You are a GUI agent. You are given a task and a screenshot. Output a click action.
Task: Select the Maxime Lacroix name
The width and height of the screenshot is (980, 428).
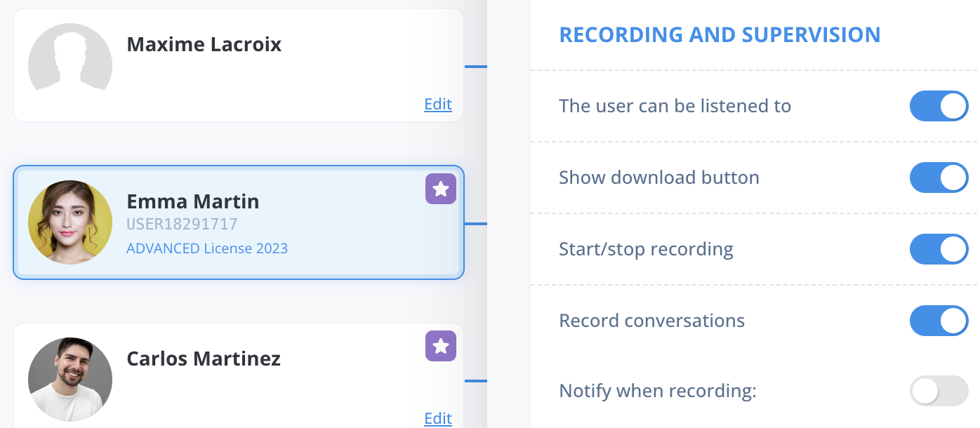[204, 45]
